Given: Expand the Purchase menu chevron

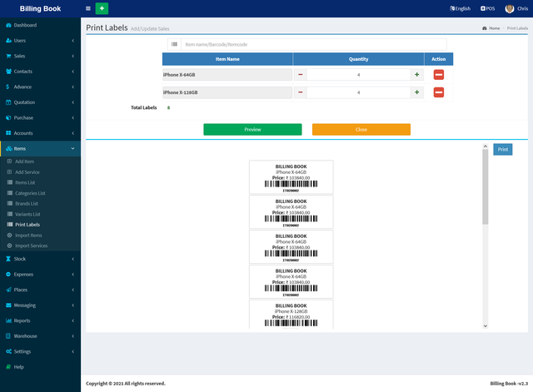Looking at the screenshot, I should pyautogui.click(x=72, y=118).
